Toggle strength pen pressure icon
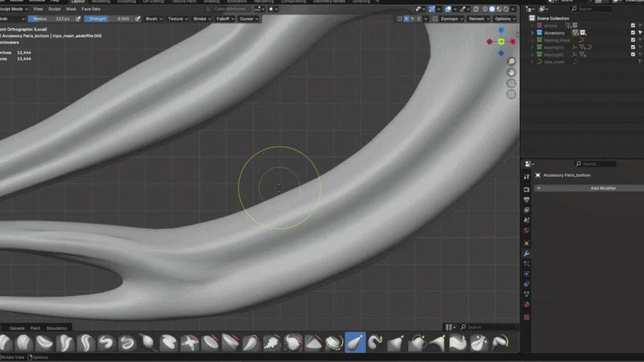This screenshot has height=362, width=644. [x=138, y=19]
